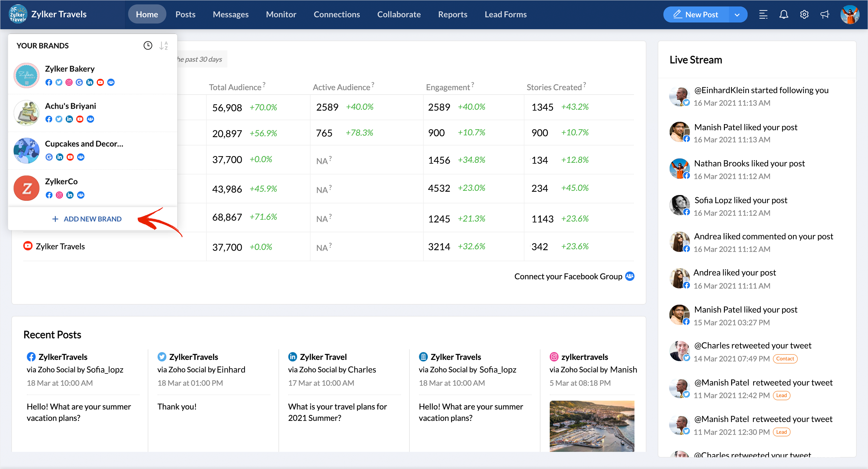Open the user profile avatar

pos(850,14)
